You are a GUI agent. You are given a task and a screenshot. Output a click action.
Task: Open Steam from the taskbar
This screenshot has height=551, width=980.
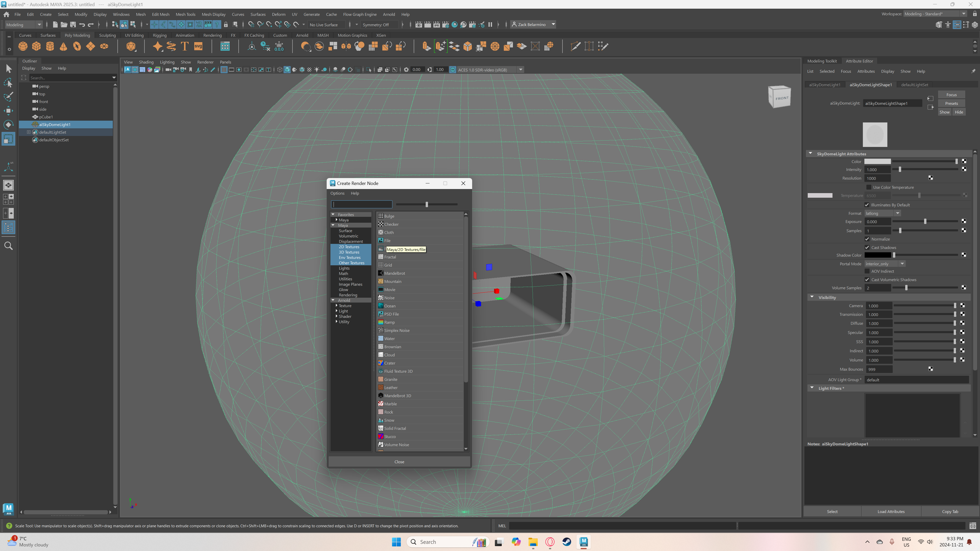pos(567,542)
